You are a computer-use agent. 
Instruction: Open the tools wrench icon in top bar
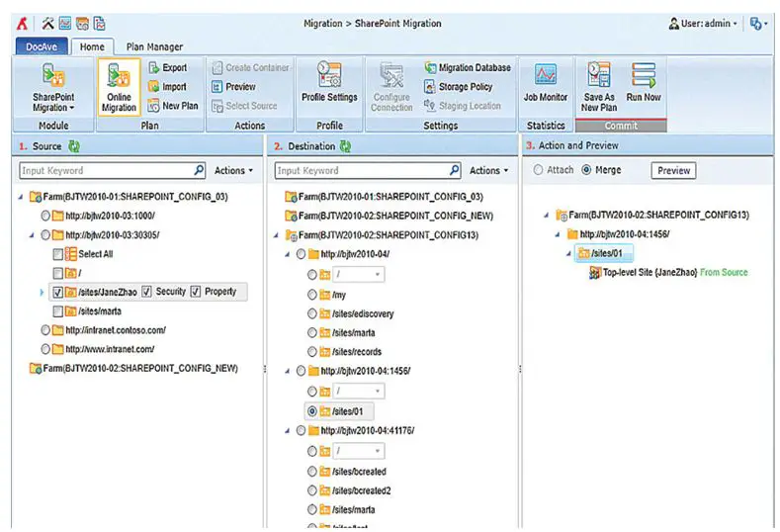pos(47,24)
